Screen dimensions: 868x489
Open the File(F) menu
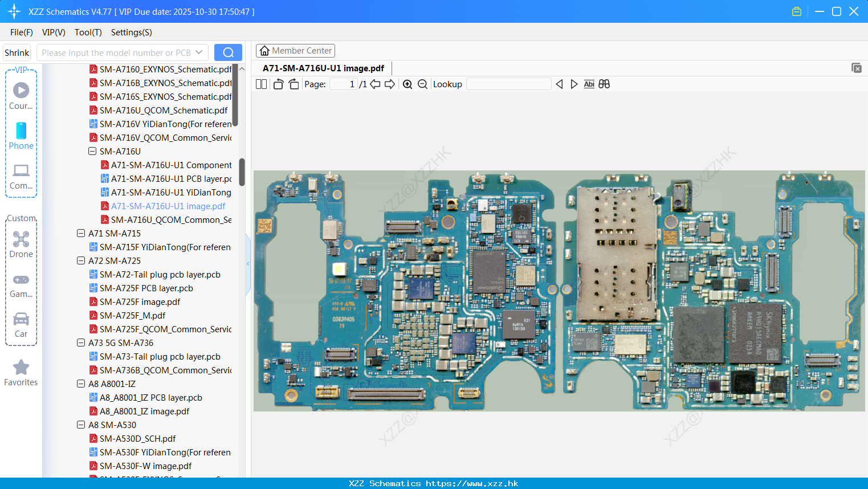click(22, 32)
